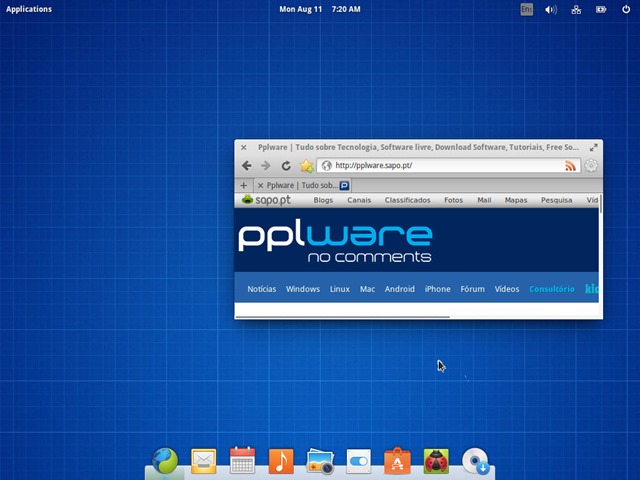
Task: Open System Settings switch icon in dock
Action: pos(358,461)
